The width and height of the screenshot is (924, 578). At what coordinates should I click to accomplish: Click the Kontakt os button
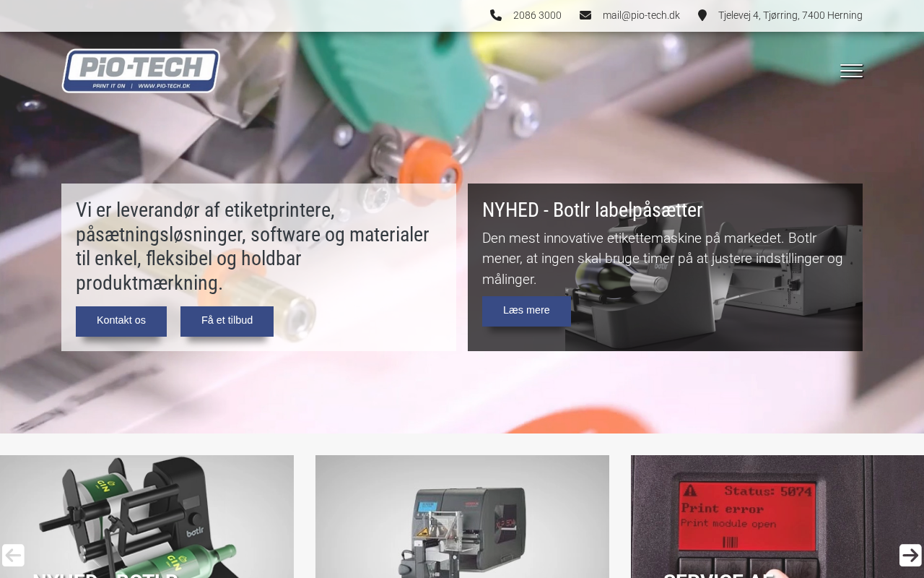pyautogui.click(x=121, y=321)
